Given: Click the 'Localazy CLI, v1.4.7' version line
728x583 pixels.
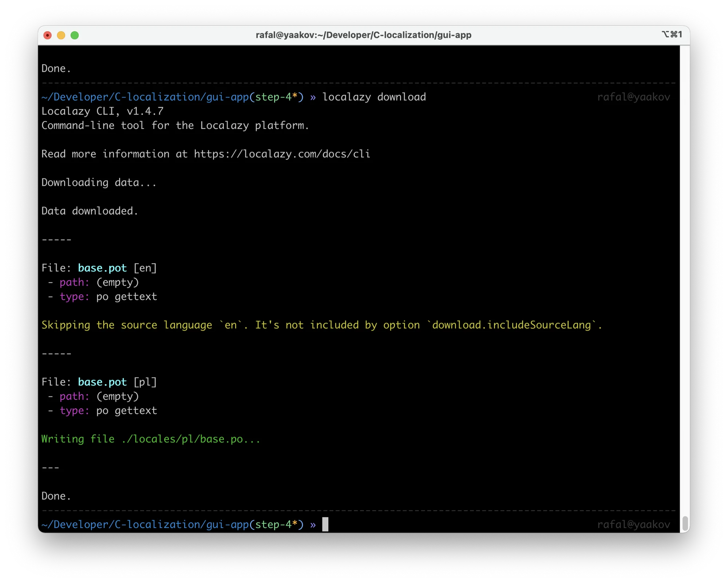Looking at the screenshot, I should coord(102,111).
